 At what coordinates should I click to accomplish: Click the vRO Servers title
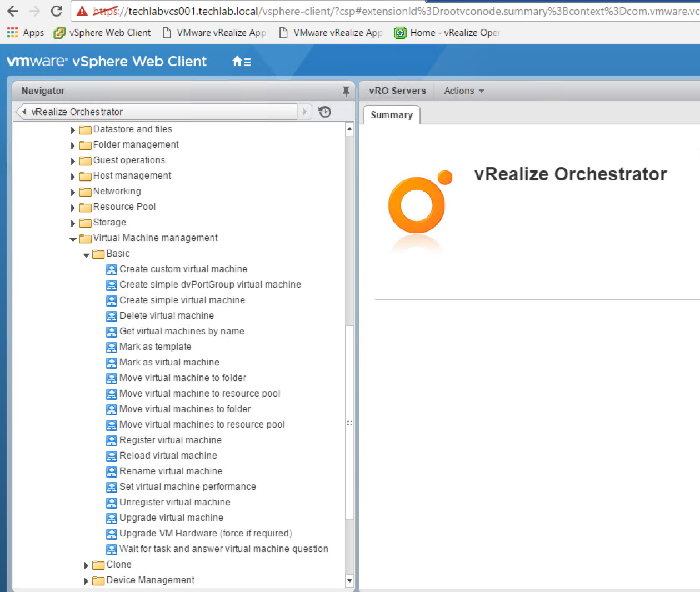tap(397, 91)
